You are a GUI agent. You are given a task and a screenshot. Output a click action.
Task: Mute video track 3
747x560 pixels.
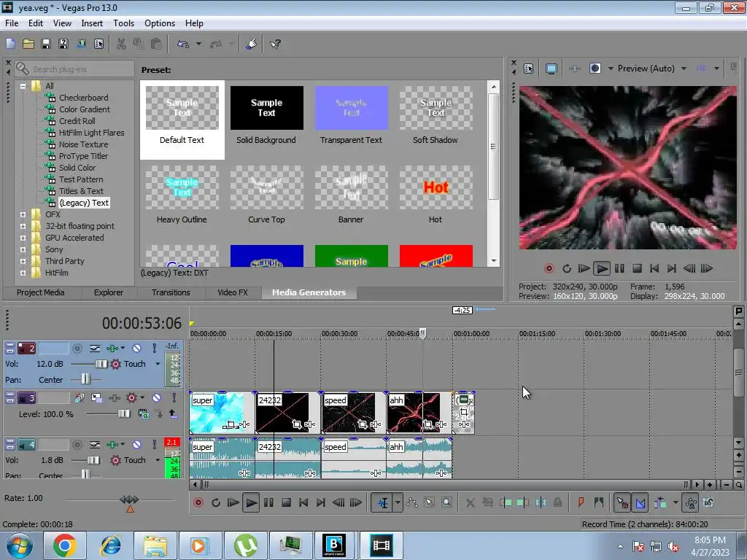[156, 397]
